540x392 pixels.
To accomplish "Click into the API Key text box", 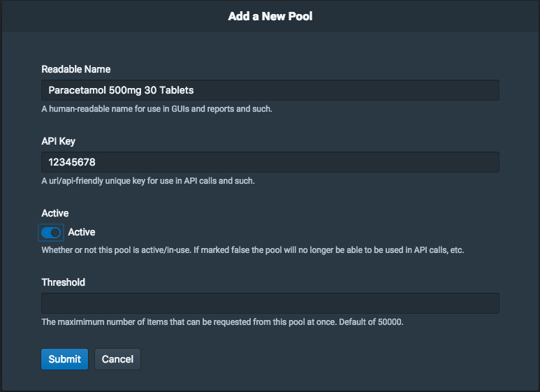I will (270, 162).
